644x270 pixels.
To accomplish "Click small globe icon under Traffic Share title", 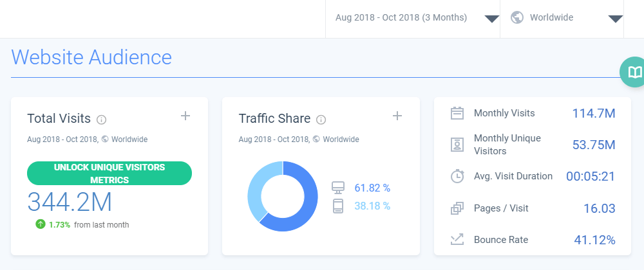I will point(316,139).
